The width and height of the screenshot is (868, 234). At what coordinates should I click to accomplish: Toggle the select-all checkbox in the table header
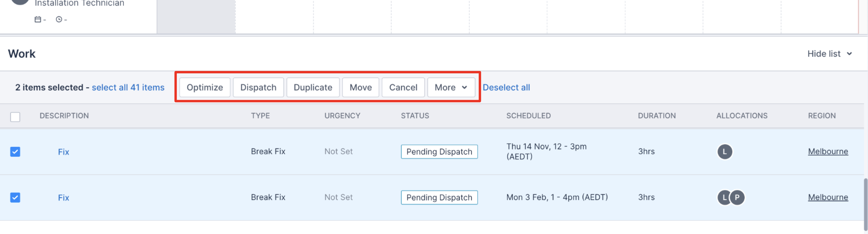15,117
